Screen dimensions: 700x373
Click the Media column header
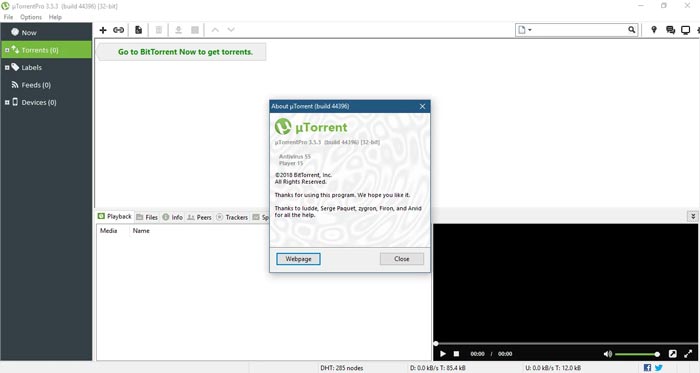108,231
